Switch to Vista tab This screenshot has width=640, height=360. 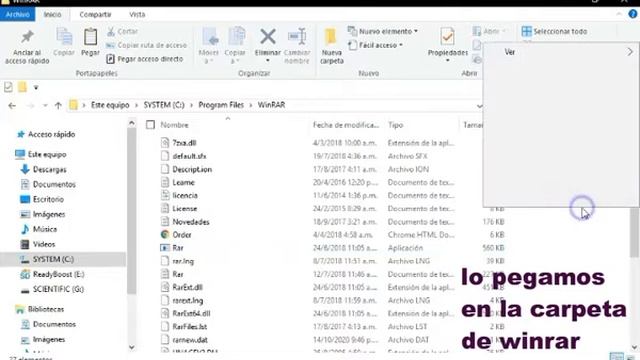click(x=137, y=14)
